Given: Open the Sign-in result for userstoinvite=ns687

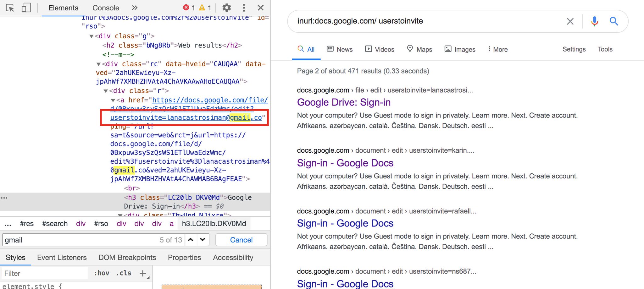Looking at the screenshot, I should point(345,284).
